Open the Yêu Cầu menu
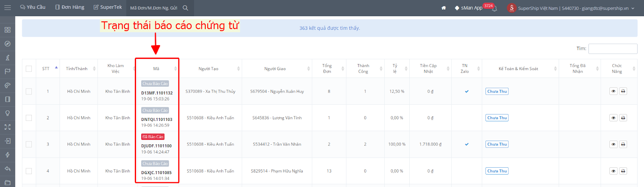The image size is (644, 187). coord(33,7)
